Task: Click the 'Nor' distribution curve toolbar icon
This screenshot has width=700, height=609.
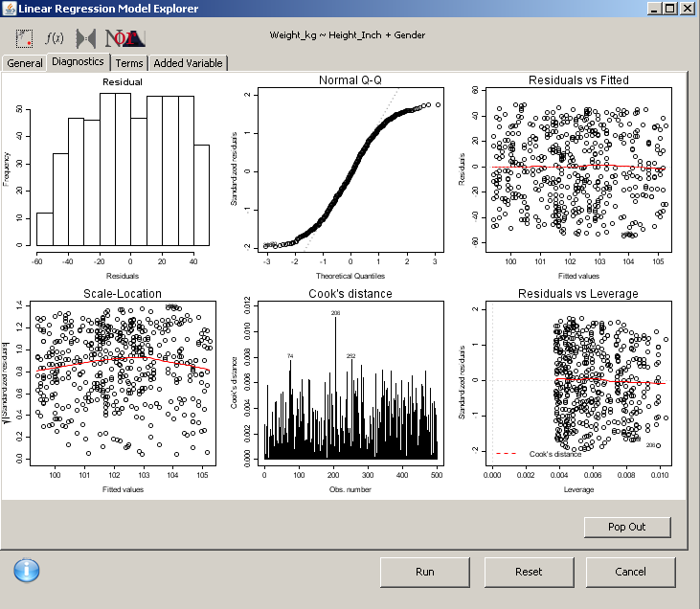Action: (x=124, y=38)
